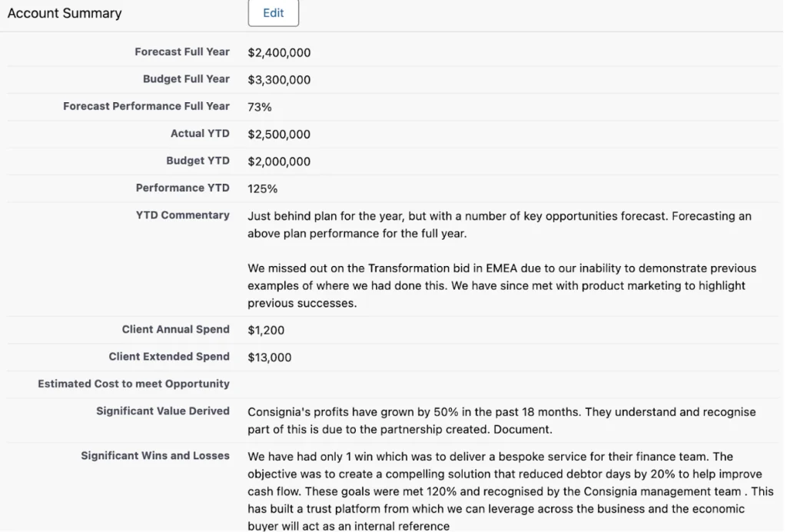Select the Client Extended Spend label

coord(169,357)
